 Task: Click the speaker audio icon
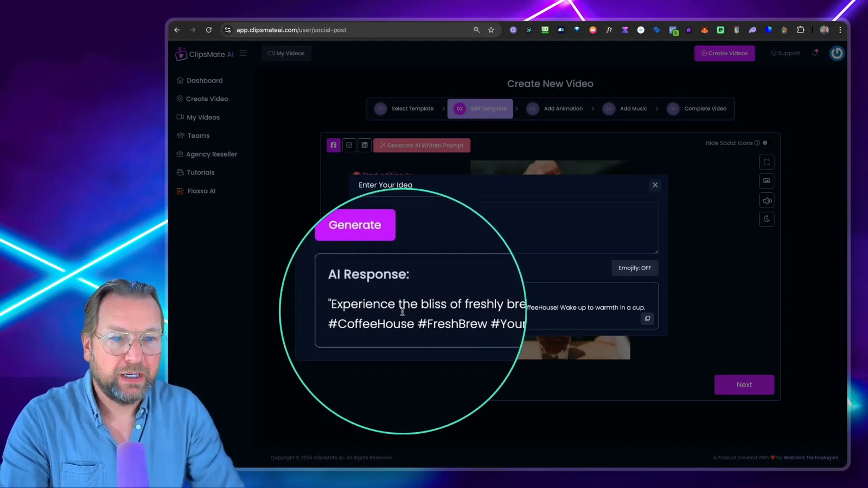767,201
